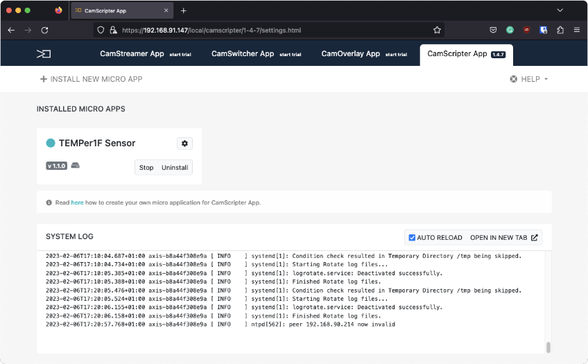Click start trial next to CamOverlay App

pos(397,55)
